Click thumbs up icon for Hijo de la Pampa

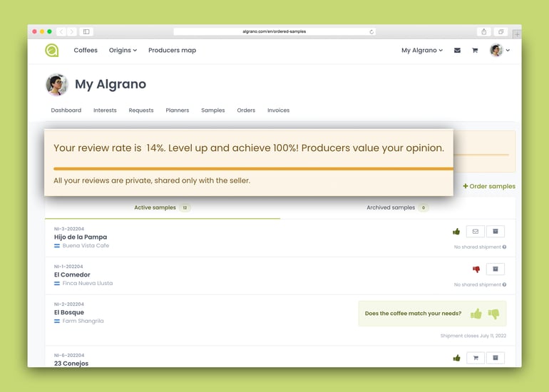(456, 232)
